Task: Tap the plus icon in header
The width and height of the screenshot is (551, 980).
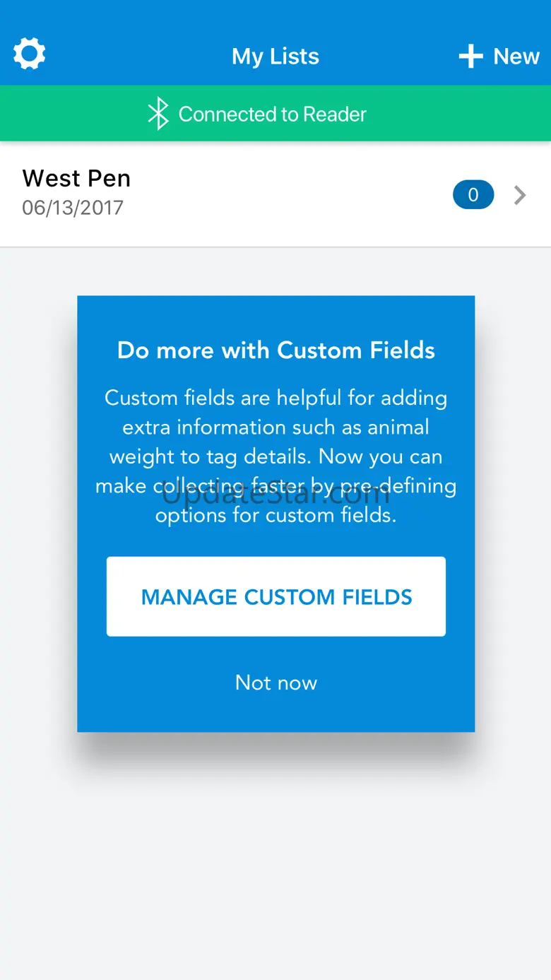Action: pos(470,57)
